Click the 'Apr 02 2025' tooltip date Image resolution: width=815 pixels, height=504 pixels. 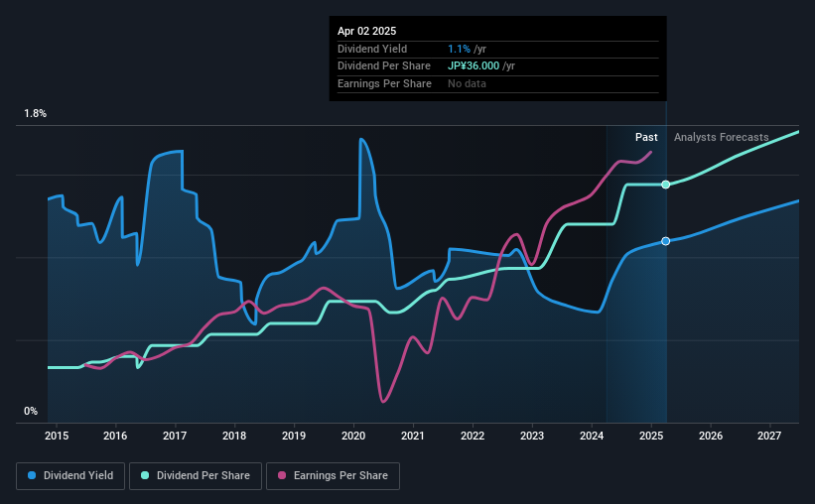pyautogui.click(x=366, y=31)
